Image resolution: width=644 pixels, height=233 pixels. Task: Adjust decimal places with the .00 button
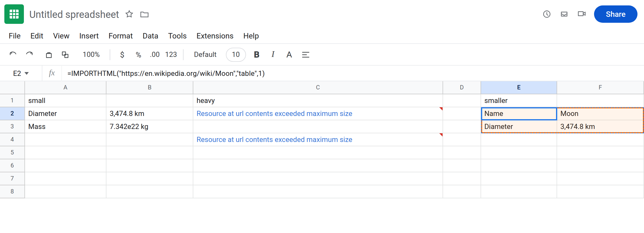click(x=155, y=55)
